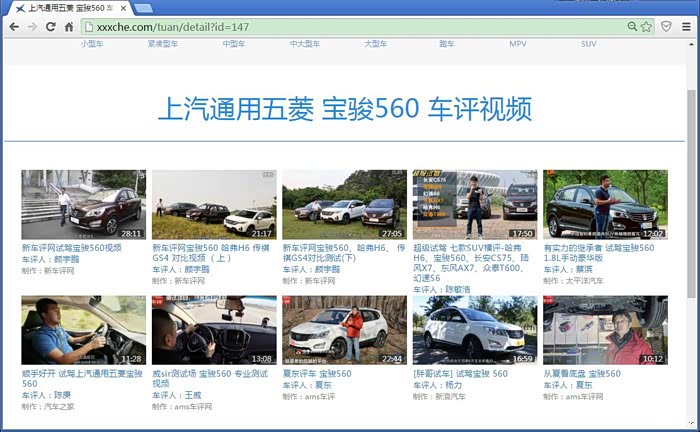The height and width of the screenshot is (432, 700).
Task: Select the 上汽通用五菱 宝骏560 browser tab
Action: tap(69, 8)
